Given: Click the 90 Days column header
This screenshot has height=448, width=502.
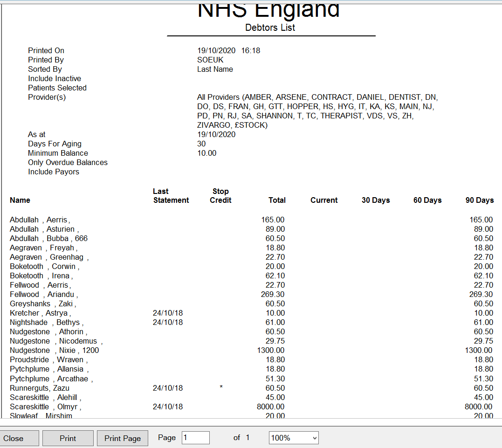Looking at the screenshot, I should coord(479,200).
